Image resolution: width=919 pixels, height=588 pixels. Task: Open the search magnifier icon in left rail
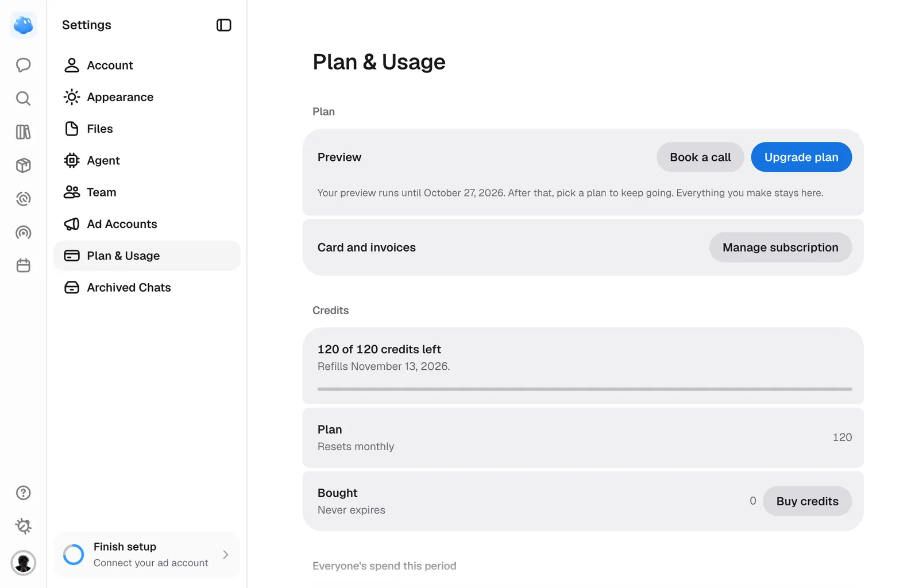[x=24, y=98]
